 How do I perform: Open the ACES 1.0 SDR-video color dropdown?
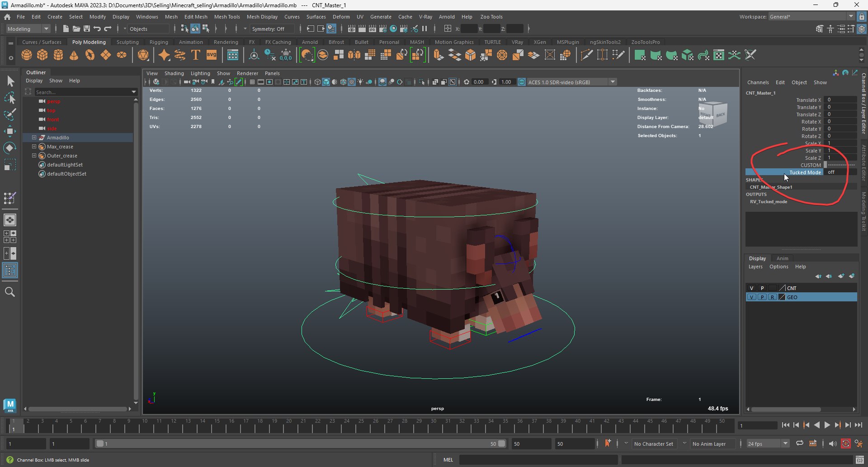click(x=571, y=82)
